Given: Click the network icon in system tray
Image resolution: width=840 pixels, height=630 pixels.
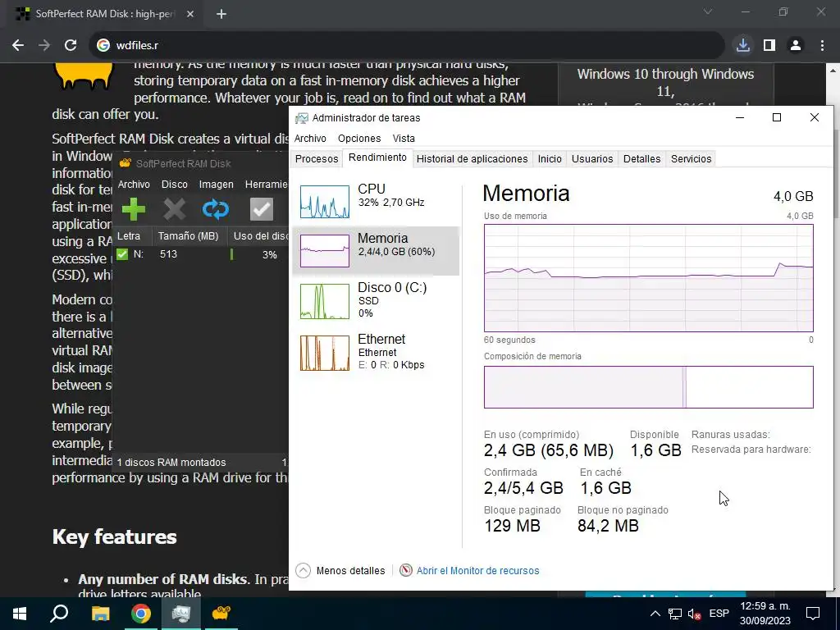Looking at the screenshot, I should point(675,614).
